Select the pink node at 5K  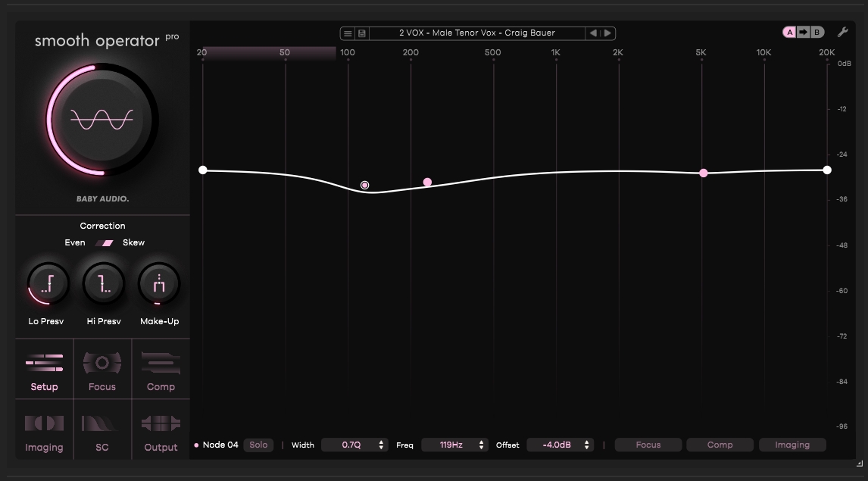point(703,173)
